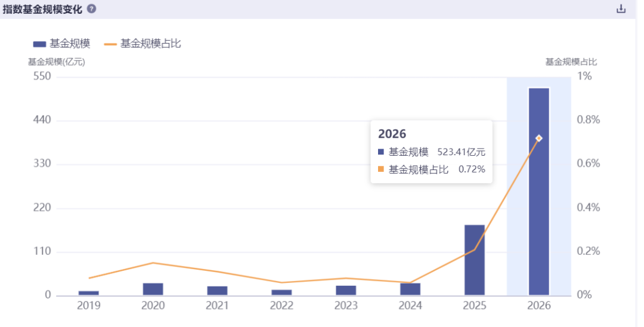Click the 523.41亿元 tooltip value
The width and height of the screenshot is (644, 327).
tap(461, 152)
